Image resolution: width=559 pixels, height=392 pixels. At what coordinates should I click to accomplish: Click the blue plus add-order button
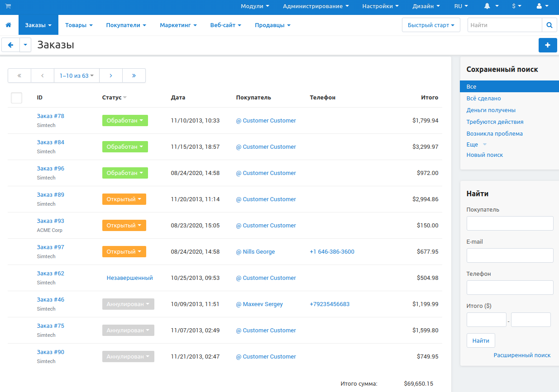pos(547,45)
